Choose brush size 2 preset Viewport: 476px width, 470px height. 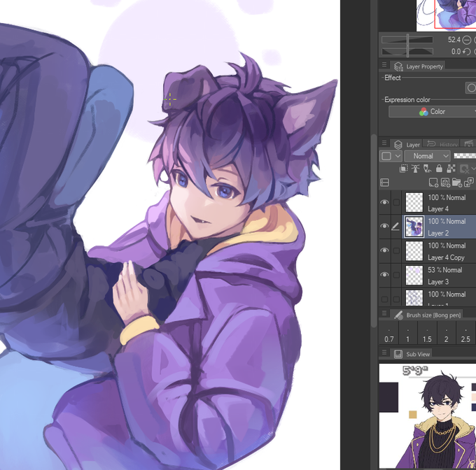point(446,333)
